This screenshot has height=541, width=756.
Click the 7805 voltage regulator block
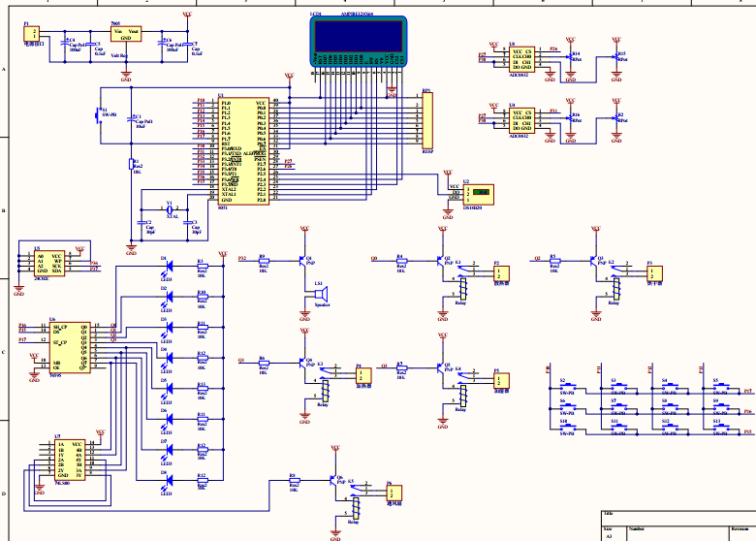click(126, 34)
